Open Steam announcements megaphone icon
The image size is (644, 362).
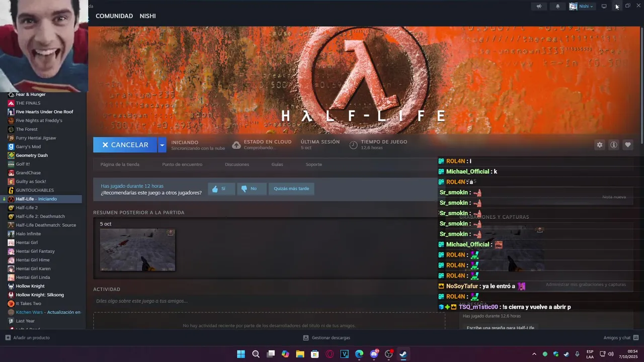539,7
